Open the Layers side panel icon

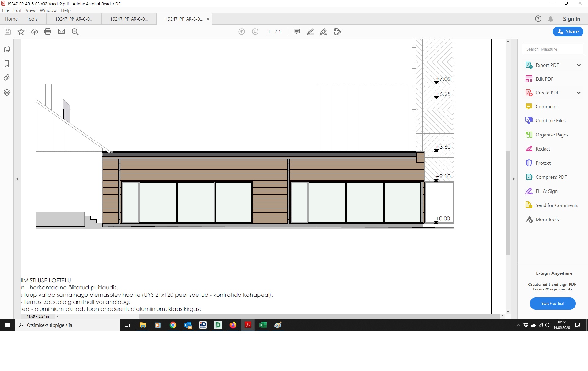coord(7,92)
